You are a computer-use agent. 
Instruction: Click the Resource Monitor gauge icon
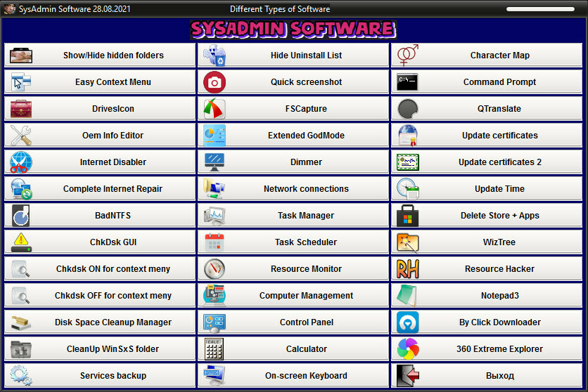coord(215,269)
